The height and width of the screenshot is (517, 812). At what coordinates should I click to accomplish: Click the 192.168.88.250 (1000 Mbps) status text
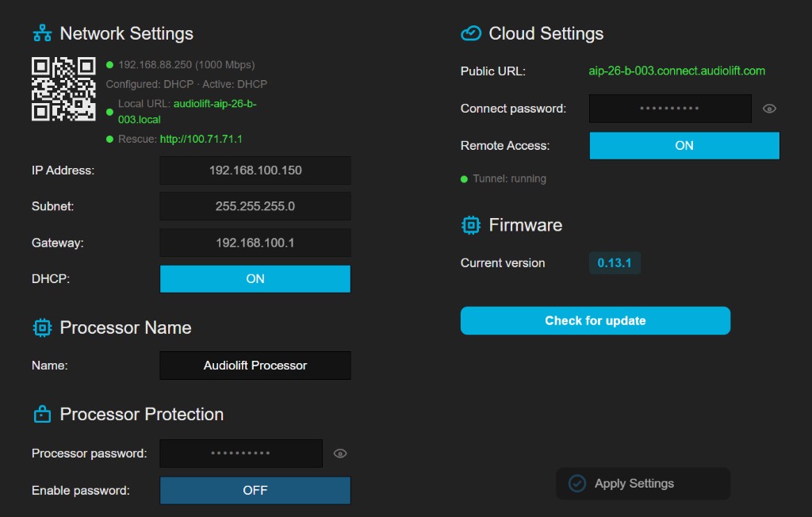pyautogui.click(x=186, y=65)
